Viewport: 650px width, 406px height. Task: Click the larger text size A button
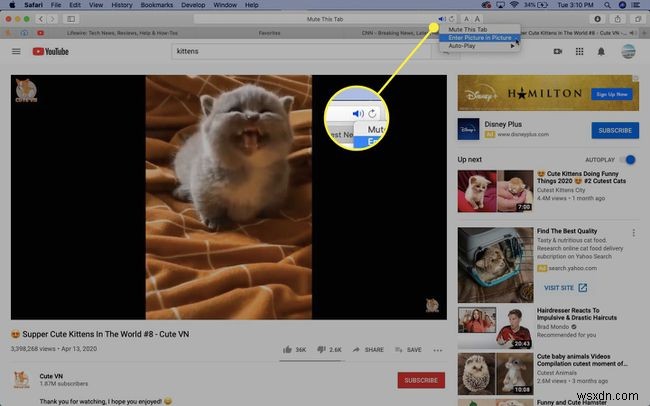click(477, 19)
